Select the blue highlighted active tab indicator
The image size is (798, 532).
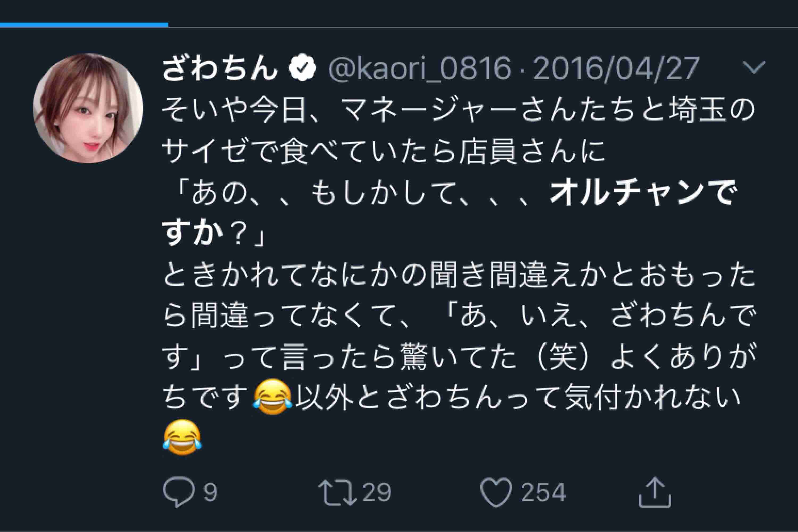click(x=84, y=25)
